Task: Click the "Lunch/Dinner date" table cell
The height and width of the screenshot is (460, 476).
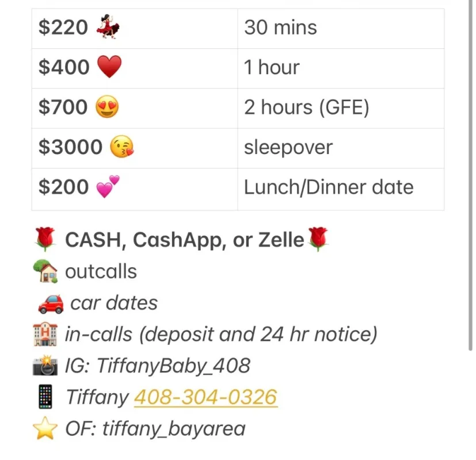Action: coord(340,188)
